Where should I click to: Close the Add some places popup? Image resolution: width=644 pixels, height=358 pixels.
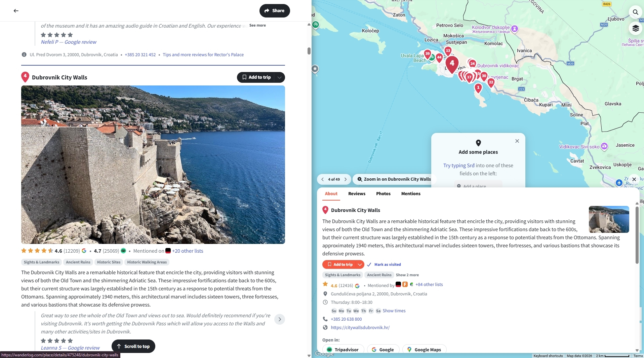(x=517, y=141)
